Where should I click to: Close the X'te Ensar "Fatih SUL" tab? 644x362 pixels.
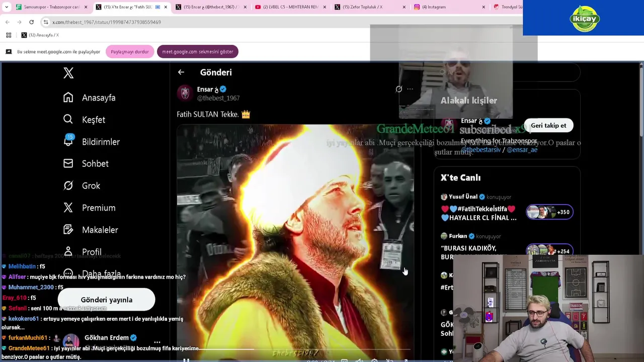click(166, 7)
